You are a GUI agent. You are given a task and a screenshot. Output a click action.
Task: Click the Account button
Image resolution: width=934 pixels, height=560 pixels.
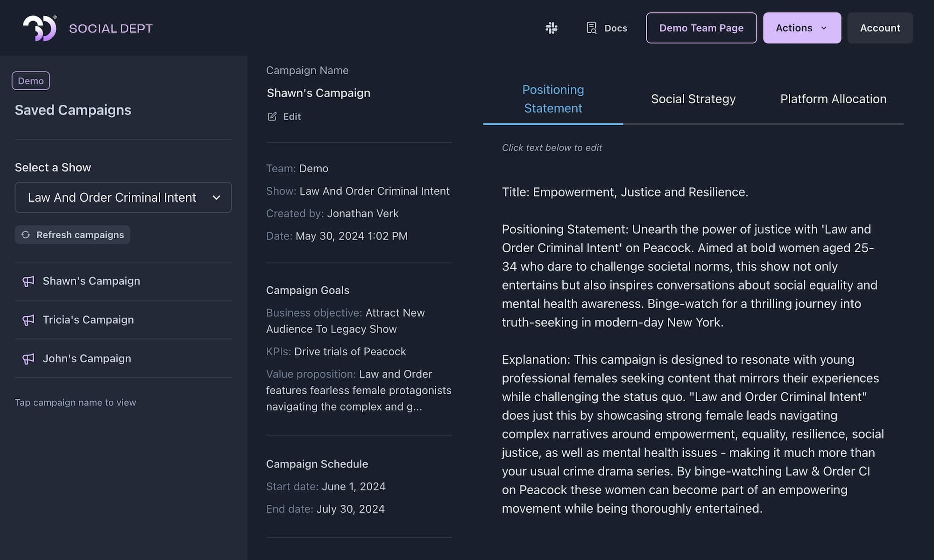click(880, 28)
